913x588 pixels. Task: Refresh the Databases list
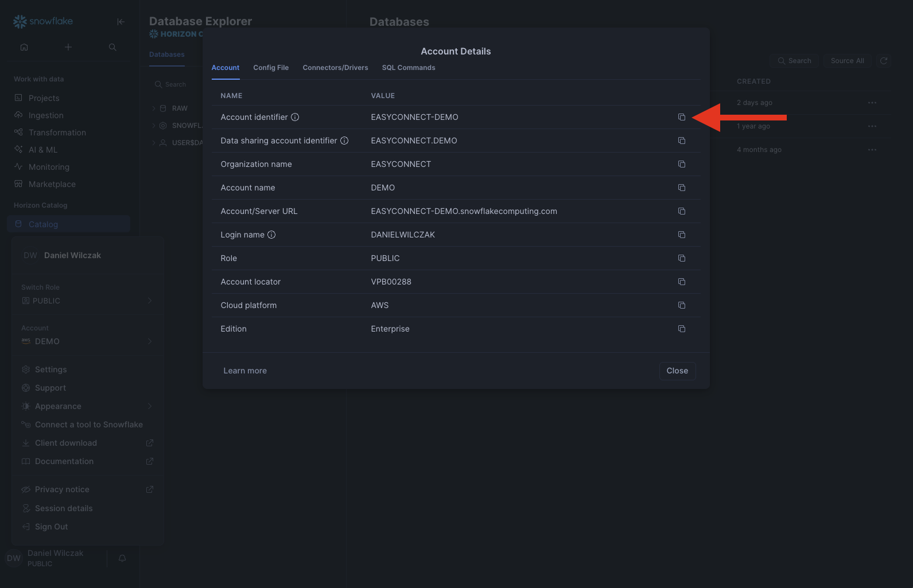[884, 61]
